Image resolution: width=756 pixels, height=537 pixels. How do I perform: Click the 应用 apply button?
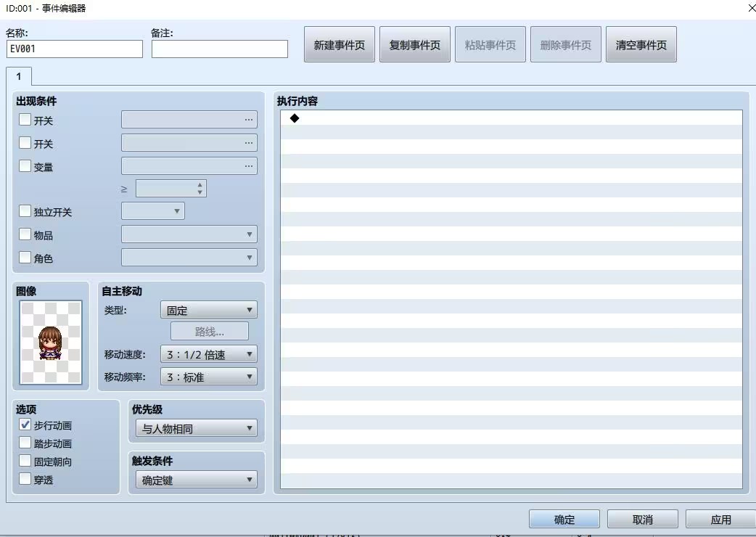(x=720, y=518)
